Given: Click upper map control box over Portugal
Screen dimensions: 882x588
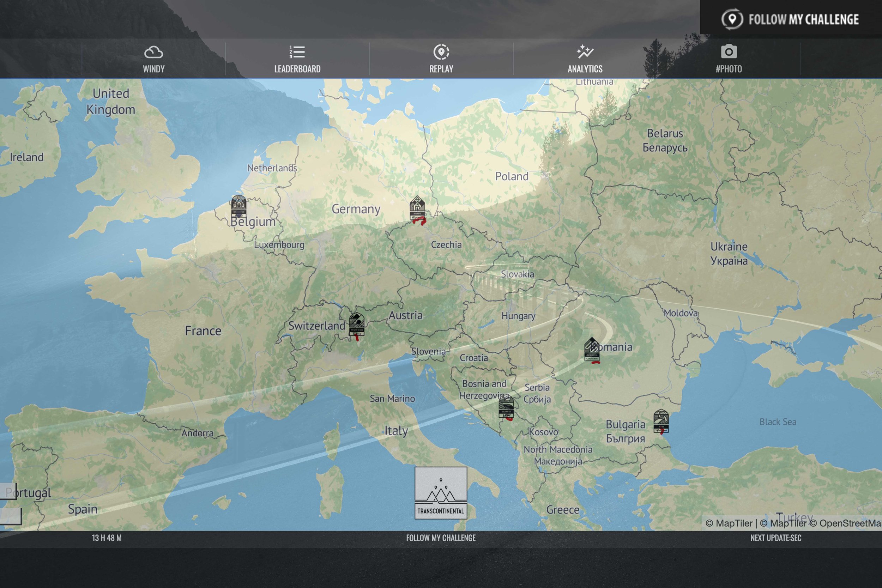Looking at the screenshot, I should [7, 491].
